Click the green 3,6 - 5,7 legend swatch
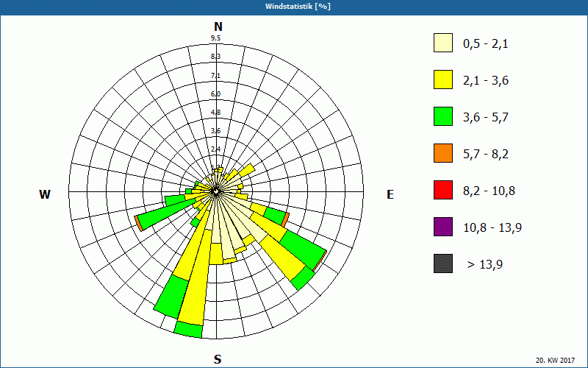 point(443,116)
